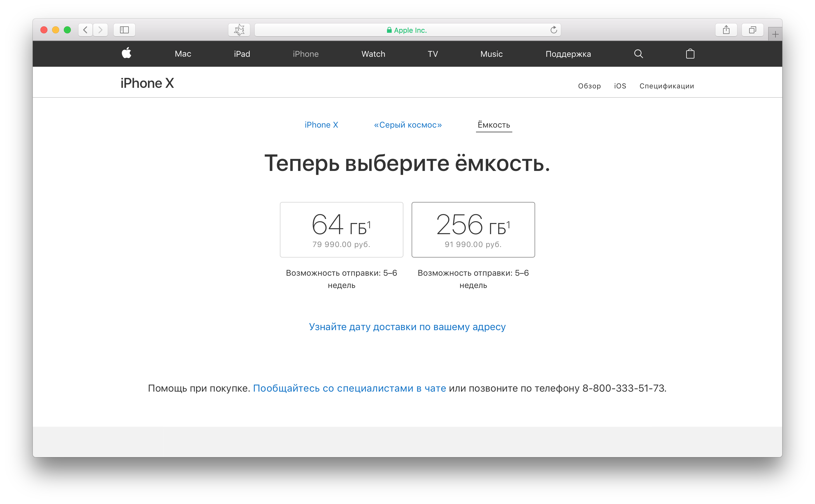Select the 256 ГБ capacity option

[x=473, y=230]
